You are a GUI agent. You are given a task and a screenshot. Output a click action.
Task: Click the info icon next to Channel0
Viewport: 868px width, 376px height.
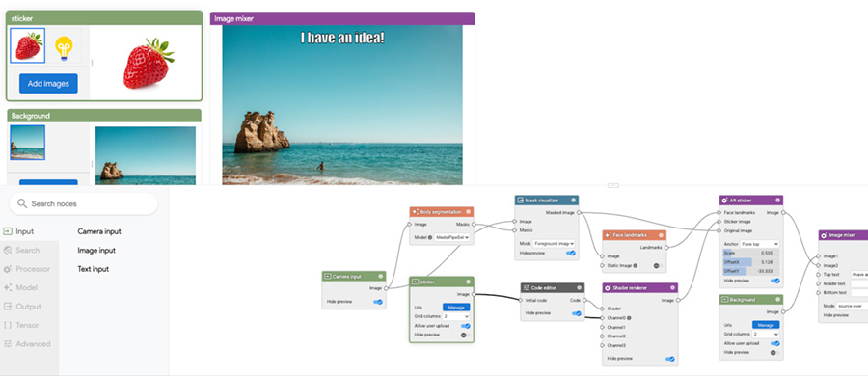(x=630, y=318)
